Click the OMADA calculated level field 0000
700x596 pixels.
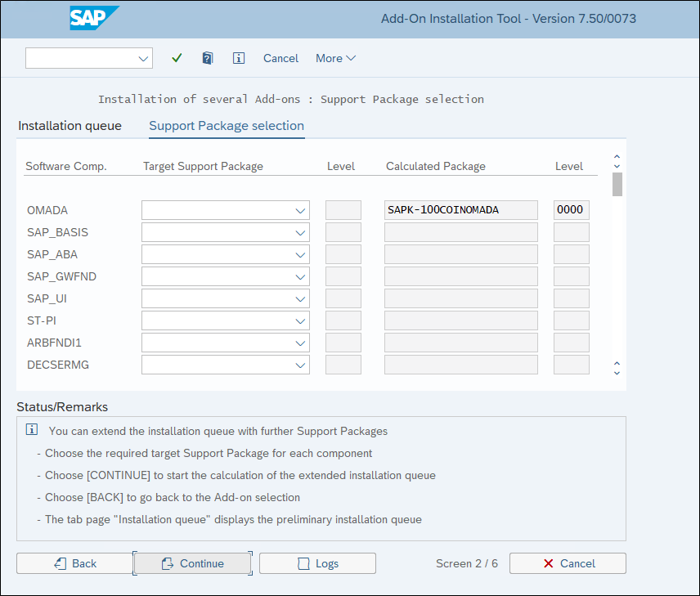[572, 210]
